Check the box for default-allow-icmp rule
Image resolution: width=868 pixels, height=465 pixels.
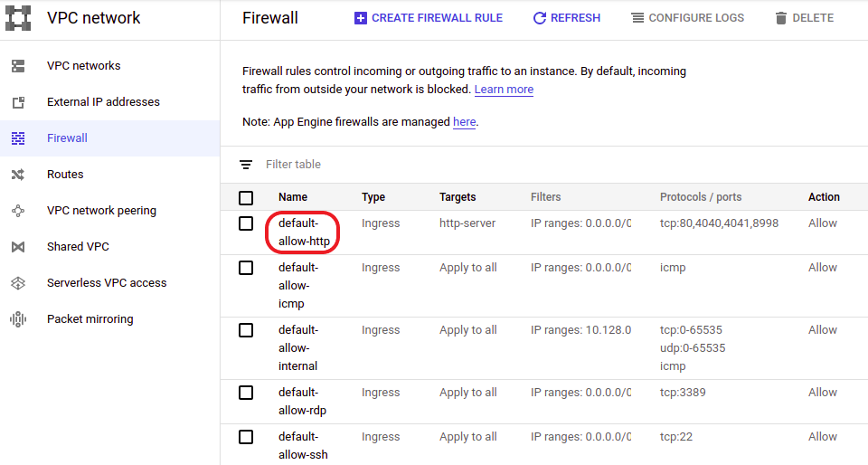click(246, 268)
